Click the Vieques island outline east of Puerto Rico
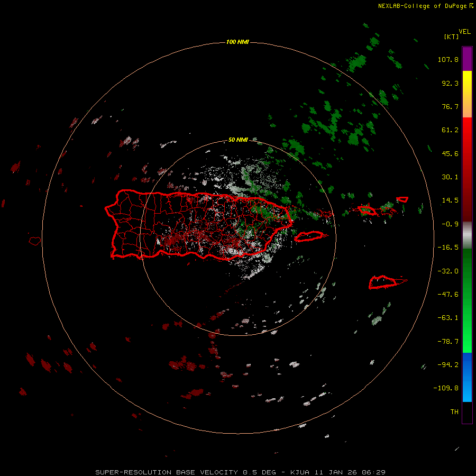476x476 pixels. click(308, 236)
